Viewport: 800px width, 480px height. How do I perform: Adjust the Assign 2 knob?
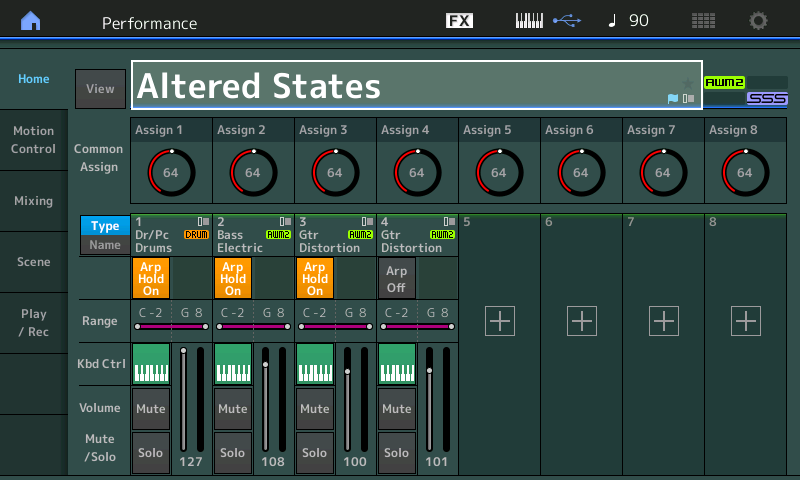253,173
